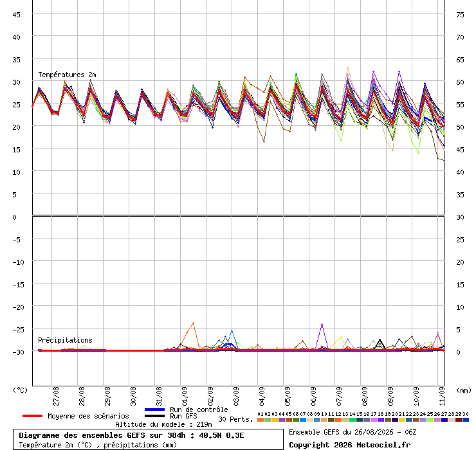476x450 pixels.
Task: Click the 01/09 date label
Action: pos(185,396)
